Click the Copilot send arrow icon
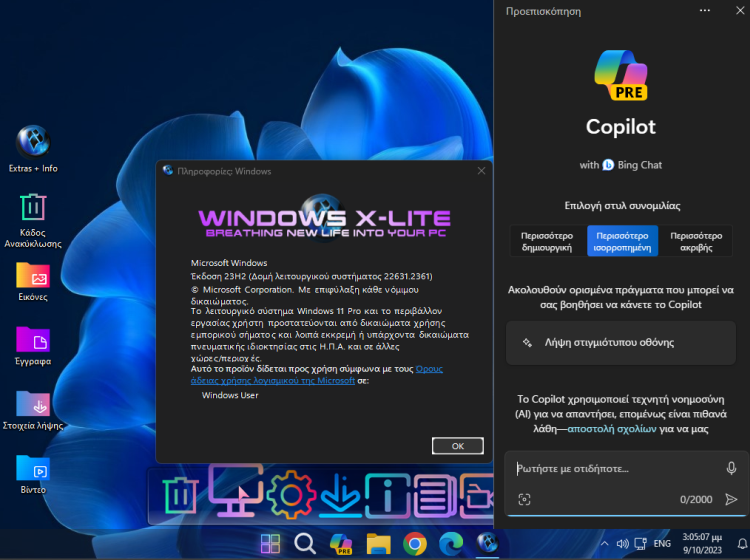This screenshot has width=750, height=560. click(x=731, y=499)
